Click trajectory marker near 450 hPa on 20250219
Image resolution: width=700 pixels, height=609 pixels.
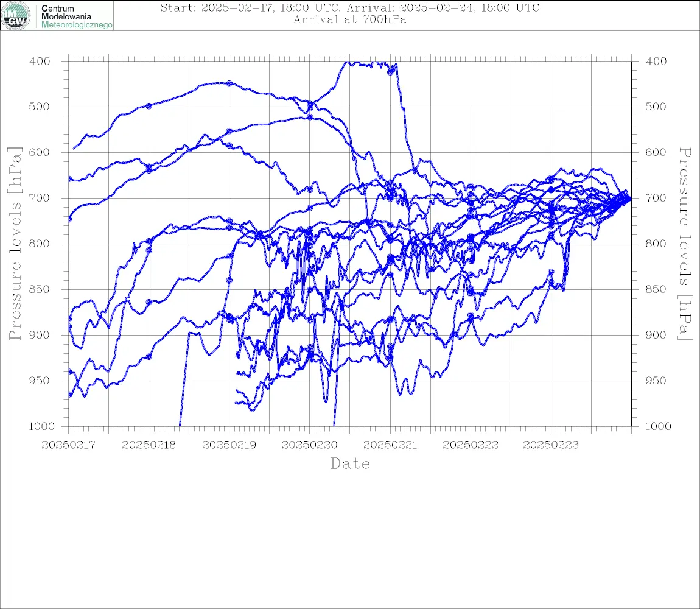[x=229, y=83]
